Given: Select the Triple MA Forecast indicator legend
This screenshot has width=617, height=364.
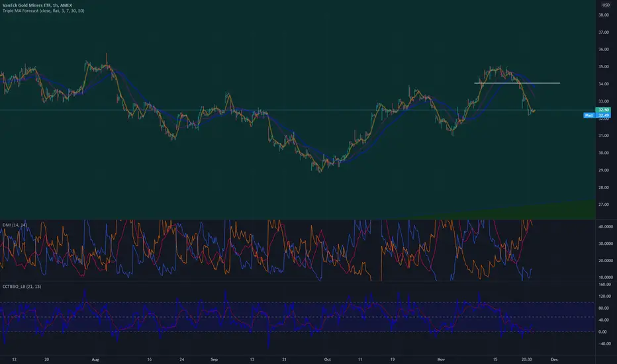Looking at the screenshot, I should pos(43,11).
